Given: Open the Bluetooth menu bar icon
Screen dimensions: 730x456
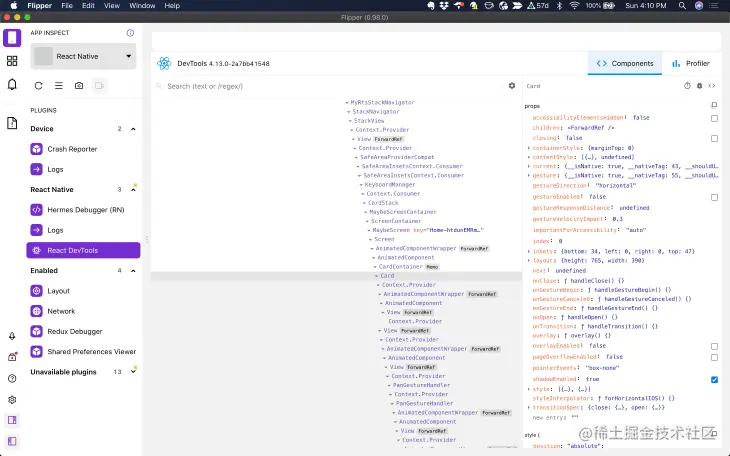Looking at the screenshot, I should click(x=560, y=6).
